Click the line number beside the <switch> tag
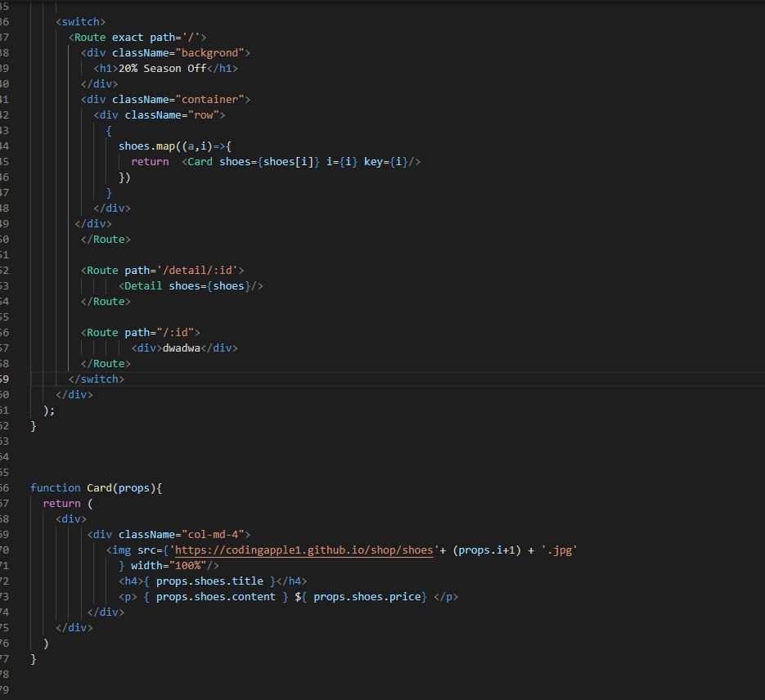This screenshot has height=700, width=765. [x=4, y=21]
